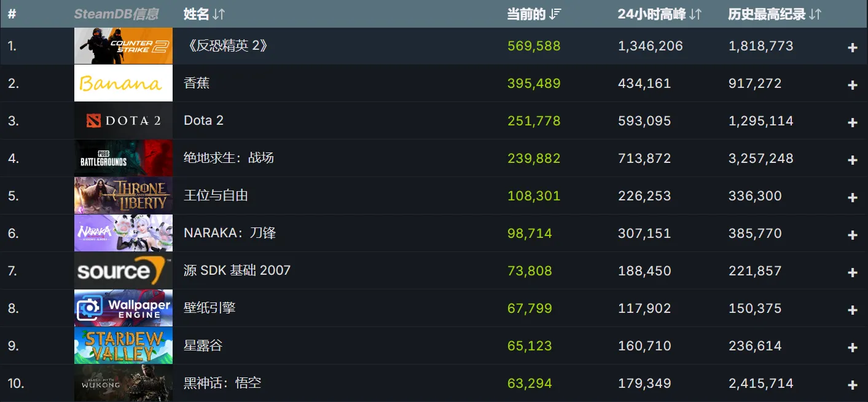
Task: Select all-time peak value 917,272
Action: coord(755,84)
